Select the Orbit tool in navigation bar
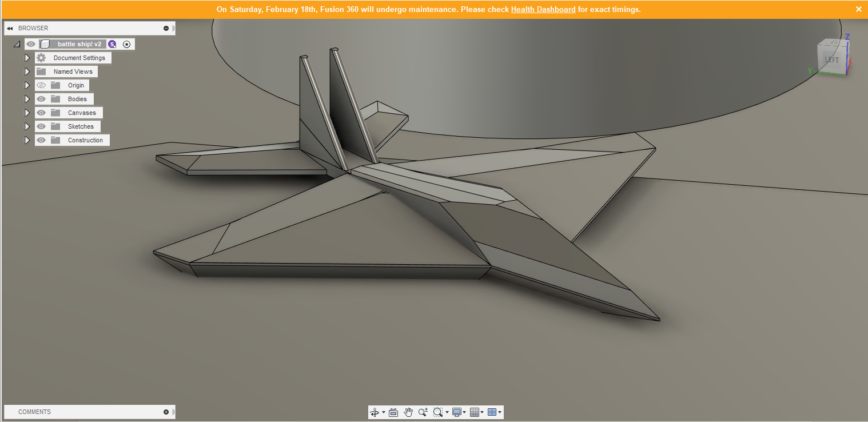Image resolution: width=868 pixels, height=422 pixels. pos(375,412)
